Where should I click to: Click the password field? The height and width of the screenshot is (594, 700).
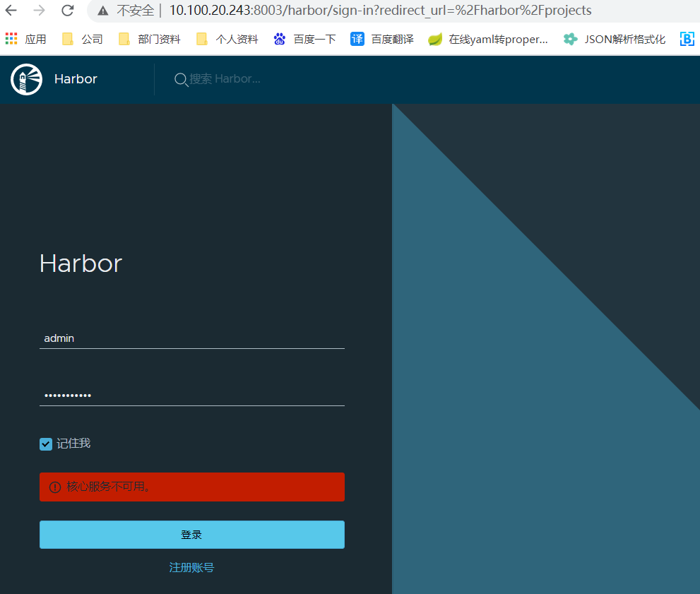[x=192, y=396]
